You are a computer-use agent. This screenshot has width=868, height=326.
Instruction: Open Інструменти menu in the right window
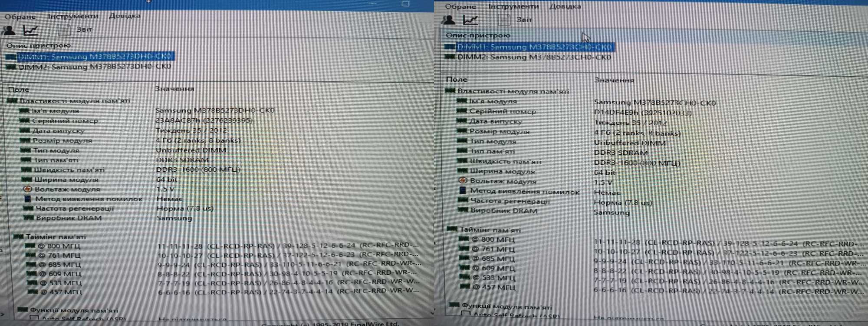click(513, 7)
